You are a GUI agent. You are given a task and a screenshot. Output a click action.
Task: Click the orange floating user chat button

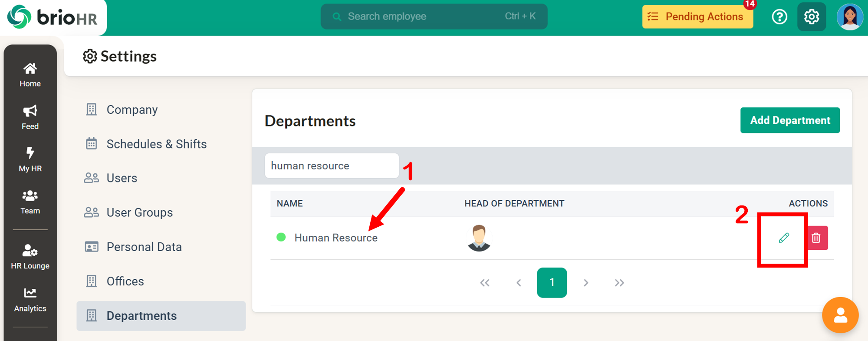(840, 315)
